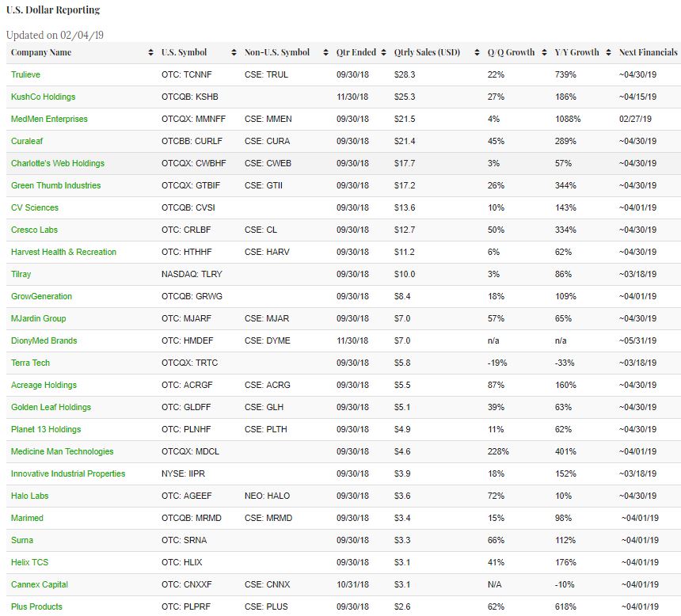
Task: Open the Trulieve company link
Action: tap(25, 74)
